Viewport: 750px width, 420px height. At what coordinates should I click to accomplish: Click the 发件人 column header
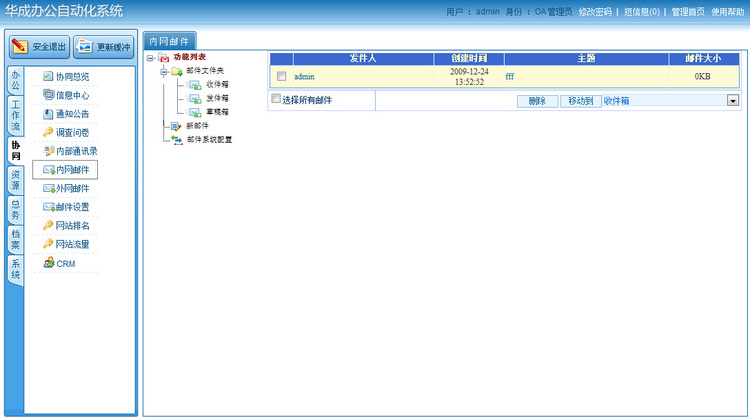coord(363,58)
